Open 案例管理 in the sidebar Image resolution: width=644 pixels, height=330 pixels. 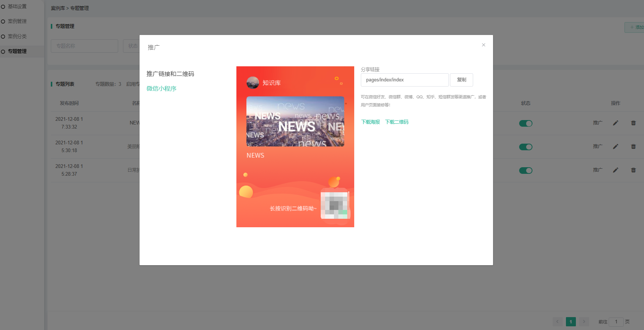pyautogui.click(x=17, y=21)
